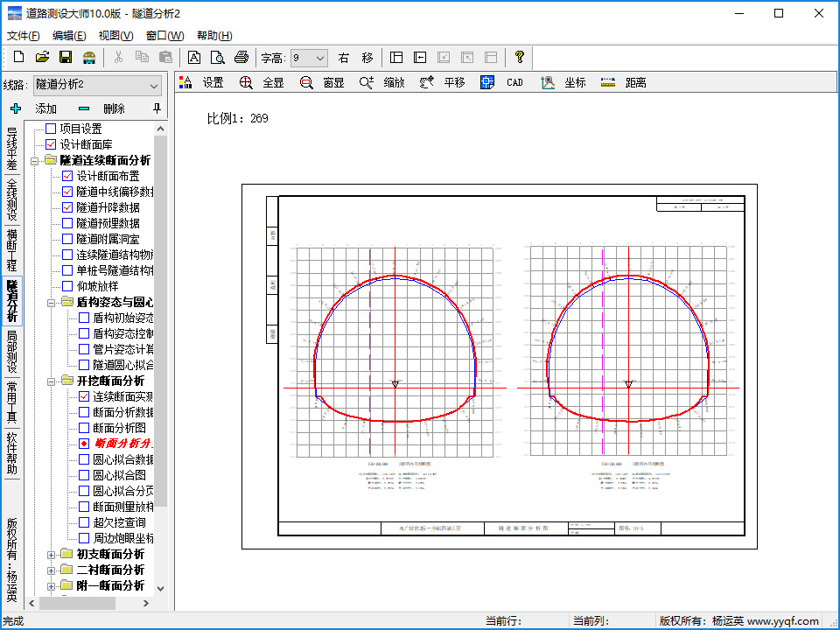The width and height of the screenshot is (840, 630).
Task: Click the tree horizontal scroll-right arrow
Action: [146, 603]
